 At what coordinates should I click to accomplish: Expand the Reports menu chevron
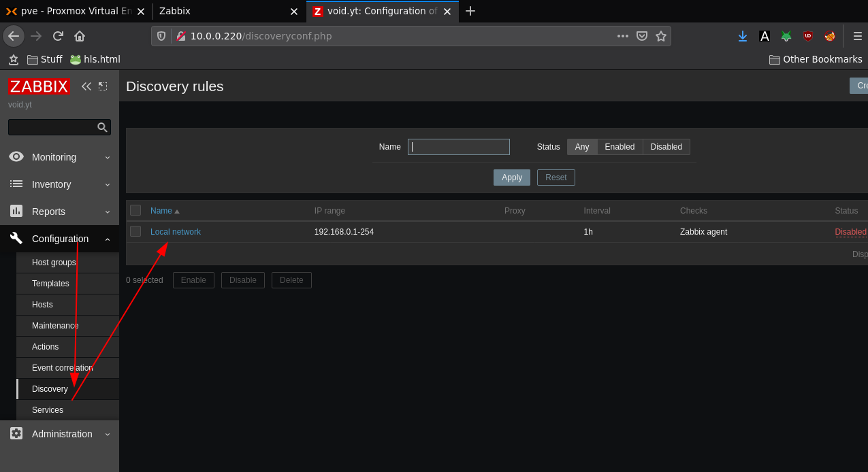[108, 212]
